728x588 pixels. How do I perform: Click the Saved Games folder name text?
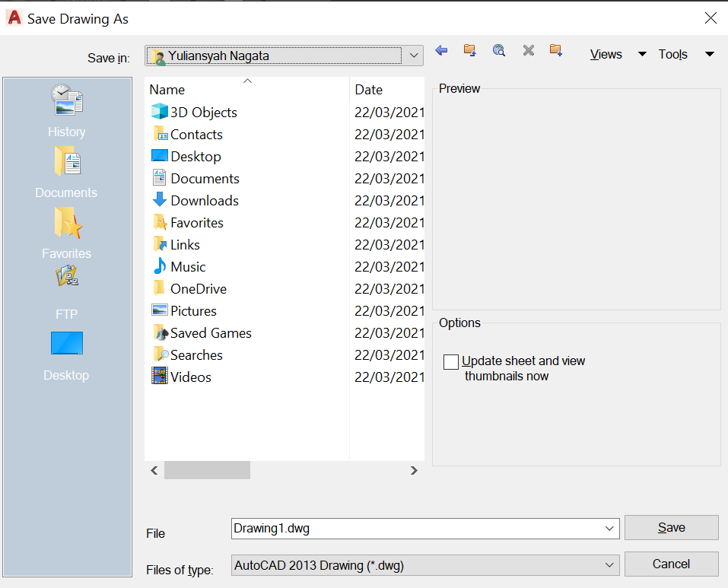tap(211, 332)
